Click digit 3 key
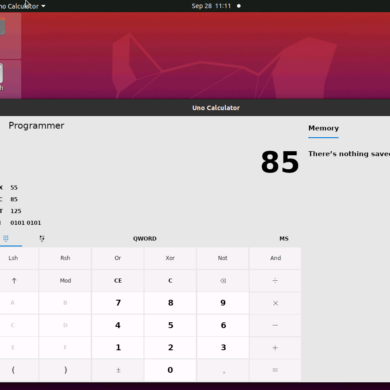Screen dimensions: 390x390 (x=223, y=348)
